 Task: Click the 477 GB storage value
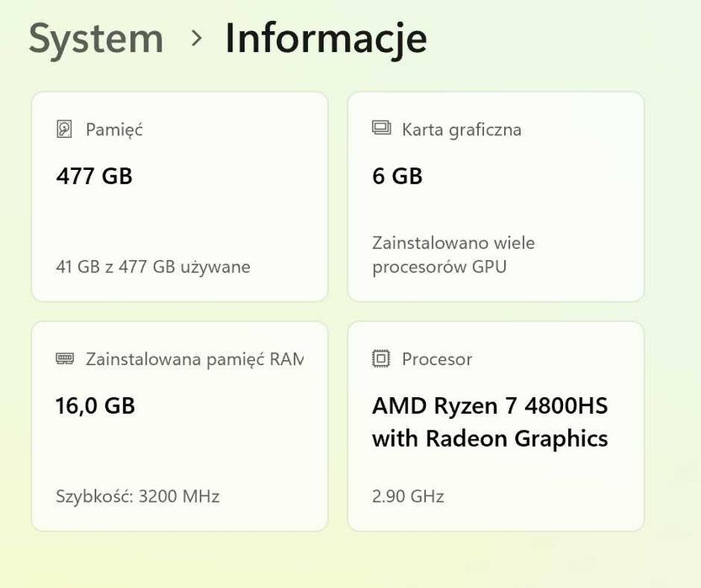pyautogui.click(x=94, y=176)
